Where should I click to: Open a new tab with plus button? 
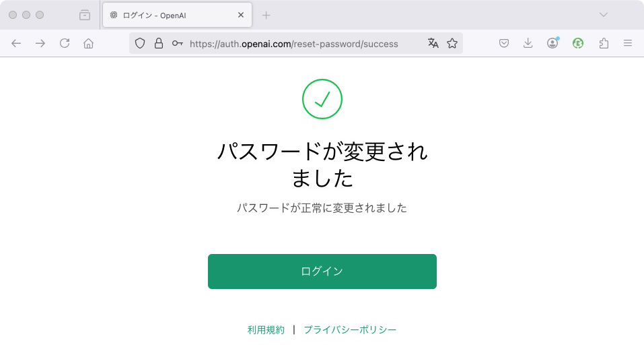click(266, 15)
